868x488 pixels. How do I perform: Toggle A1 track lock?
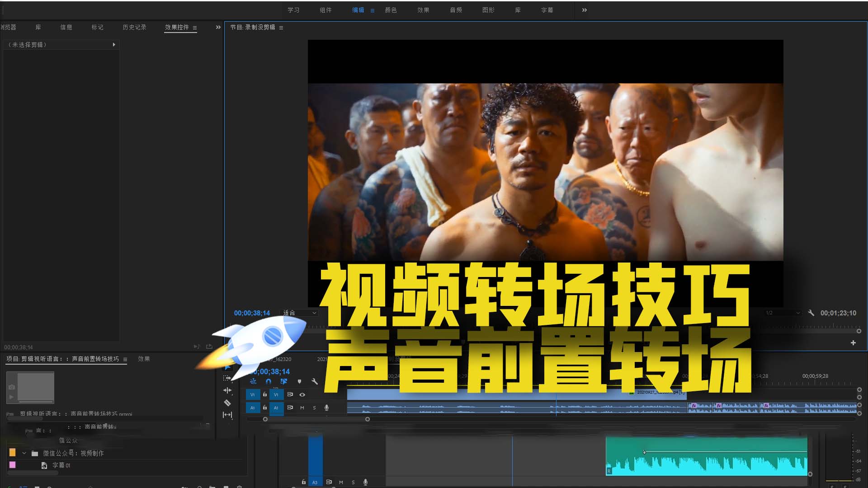coord(265,408)
